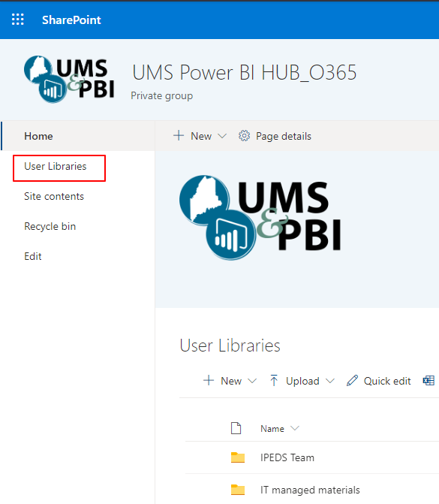The width and height of the screenshot is (439, 504).
Task: Sort by the Name column header
Action: [x=272, y=428]
